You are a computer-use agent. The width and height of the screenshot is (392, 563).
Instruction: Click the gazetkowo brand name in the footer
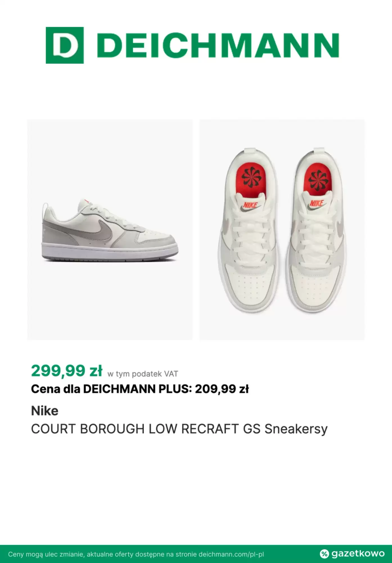pyautogui.click(x=358, y=553)
